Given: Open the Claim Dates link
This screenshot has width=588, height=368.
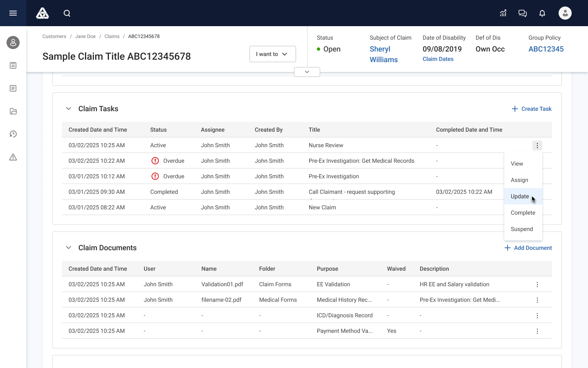Looking at the screenshot, I should (438, 59).
